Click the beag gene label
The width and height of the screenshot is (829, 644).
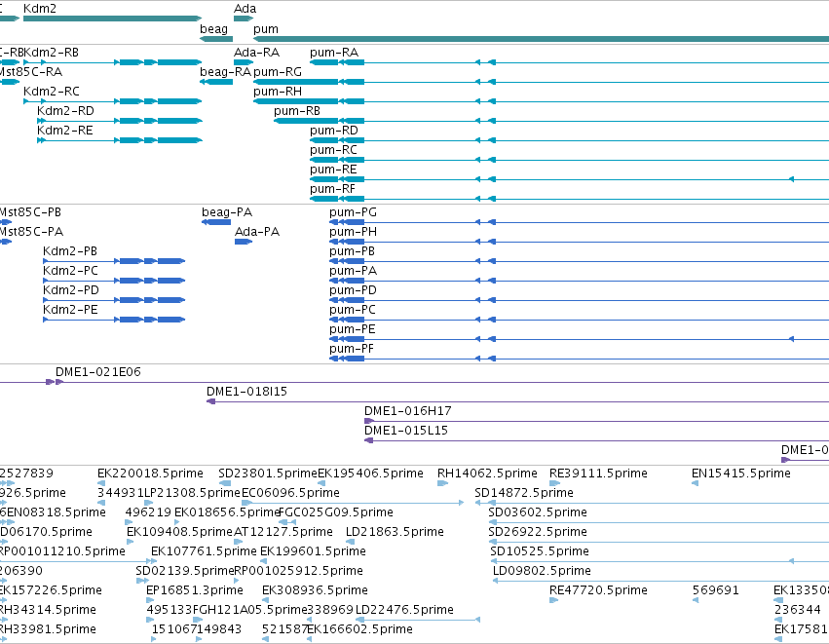coord(213,29)
